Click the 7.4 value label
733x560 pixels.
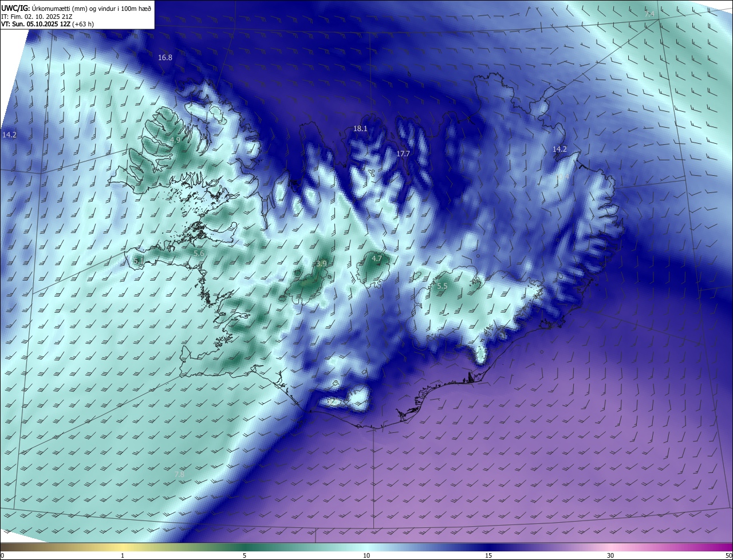[x=650, y=14]
